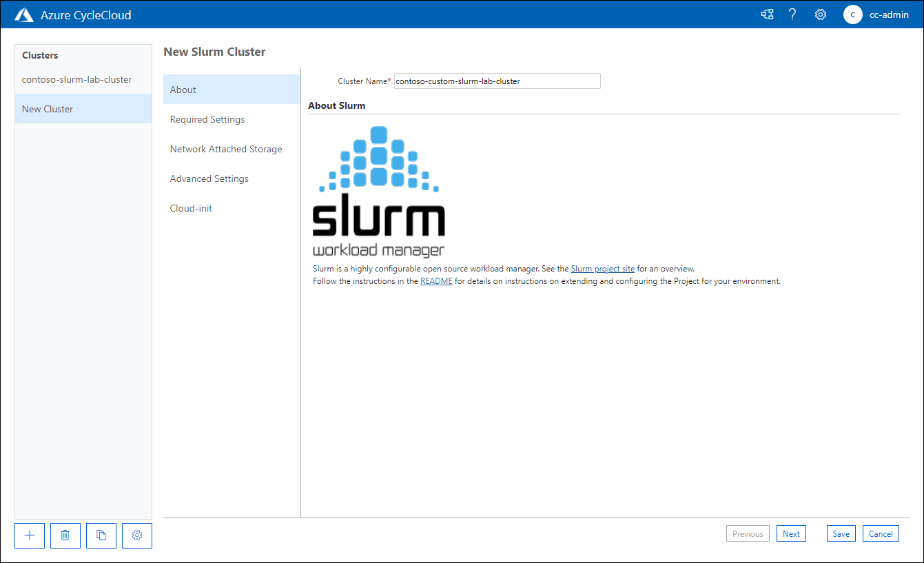Clone cluster using the copy icon
924x563 pixels.
(101, 535)
